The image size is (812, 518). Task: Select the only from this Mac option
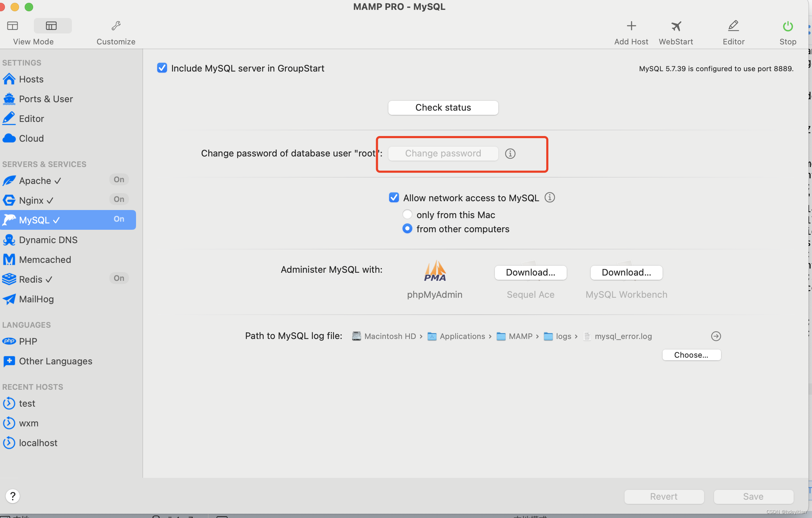[407, 214]
